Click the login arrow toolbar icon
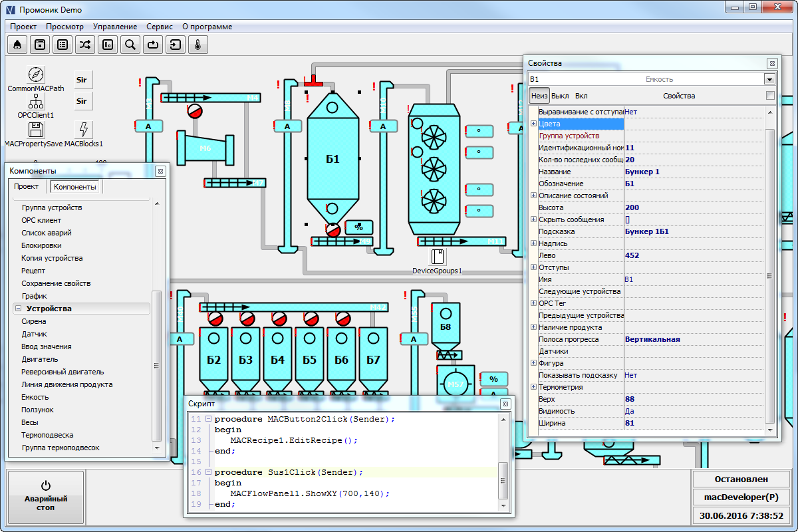 pyautogui.click(x=176, y=45)
